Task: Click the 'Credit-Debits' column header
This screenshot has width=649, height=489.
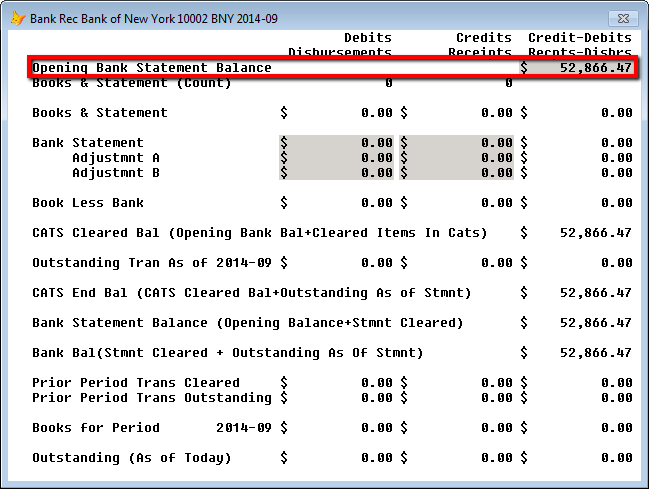Action: [580, 38]
